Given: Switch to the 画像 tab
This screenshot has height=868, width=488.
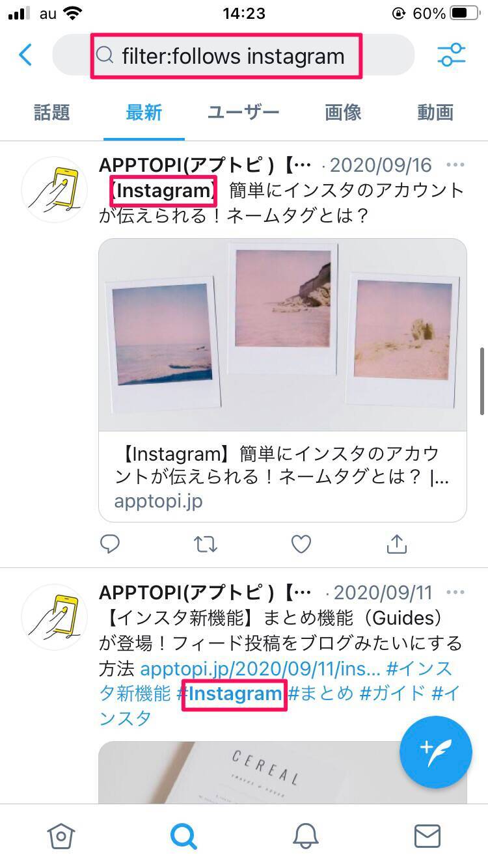Looking at the screenshot, I should (343, 112).
